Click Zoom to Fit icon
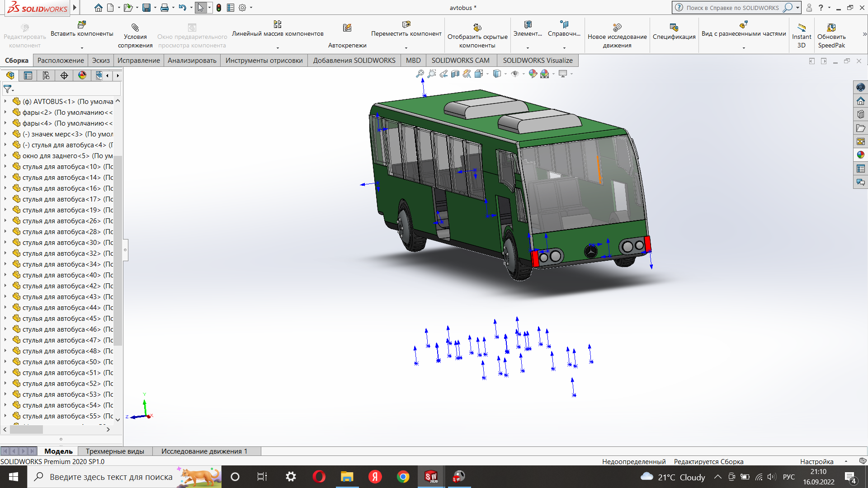The image size is (868, 488). pos(420,74)
